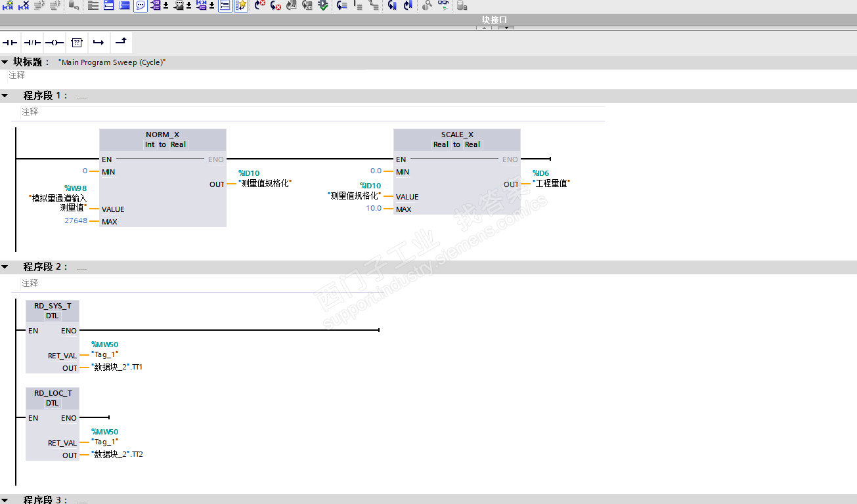
Task: Click the database cylinder icon at toolbar end
Action: pos(462,5)
